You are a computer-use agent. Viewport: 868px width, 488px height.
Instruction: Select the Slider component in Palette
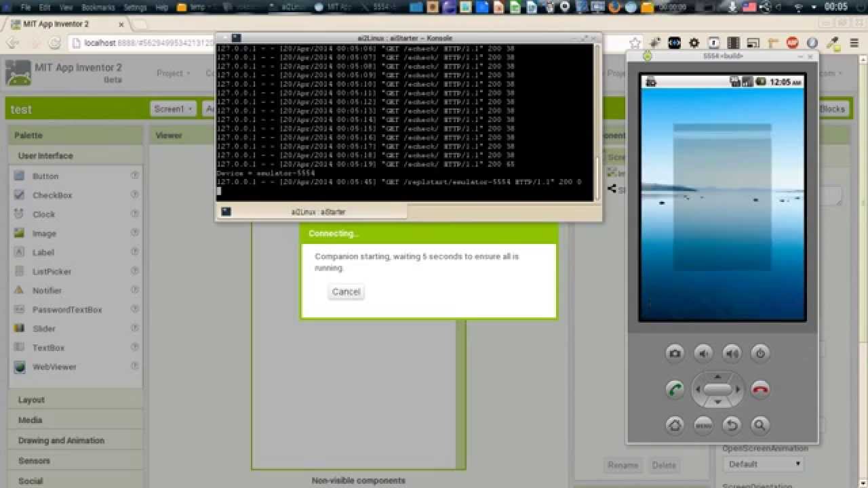tap(44, 329)
